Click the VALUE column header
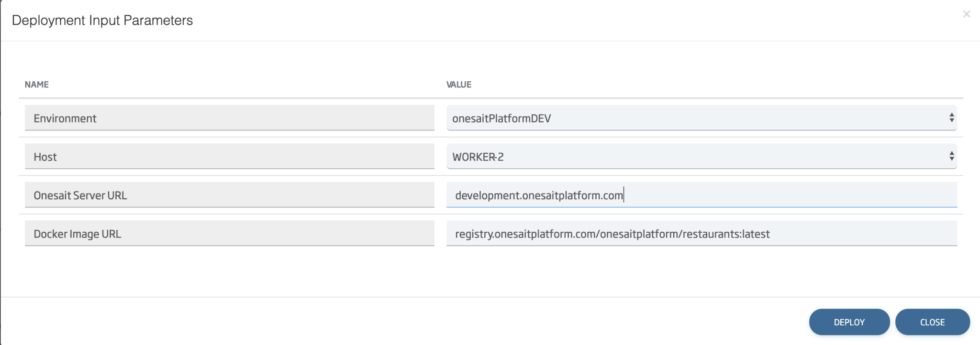 (458, 84)
